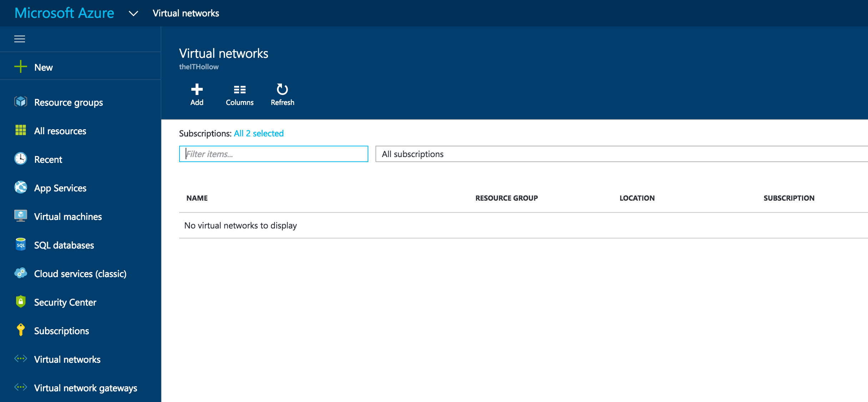Sort by the NAME column header
The image size is (868, 402).
tap(197, 198)
